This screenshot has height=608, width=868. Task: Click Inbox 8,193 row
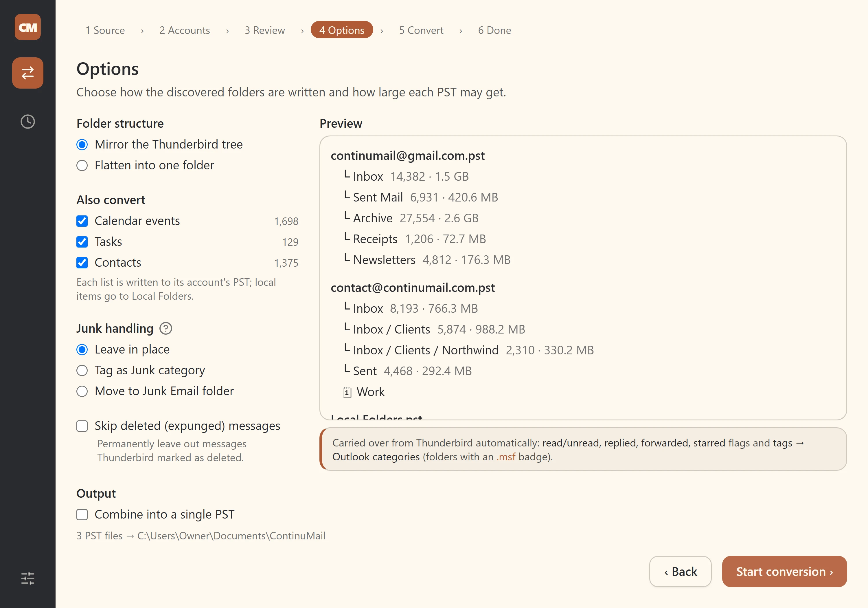pos(411,308)
